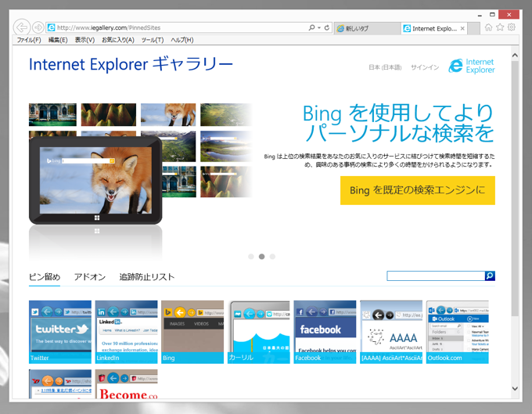
Task: Select the third carousel dot
Action: 272,257
